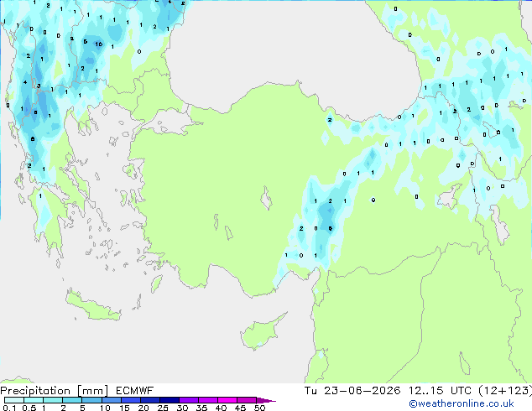Pick the 15–20 mm legend swatch
Image resolution: width=532 pixels, height=411 pixels.
[130, 400]
